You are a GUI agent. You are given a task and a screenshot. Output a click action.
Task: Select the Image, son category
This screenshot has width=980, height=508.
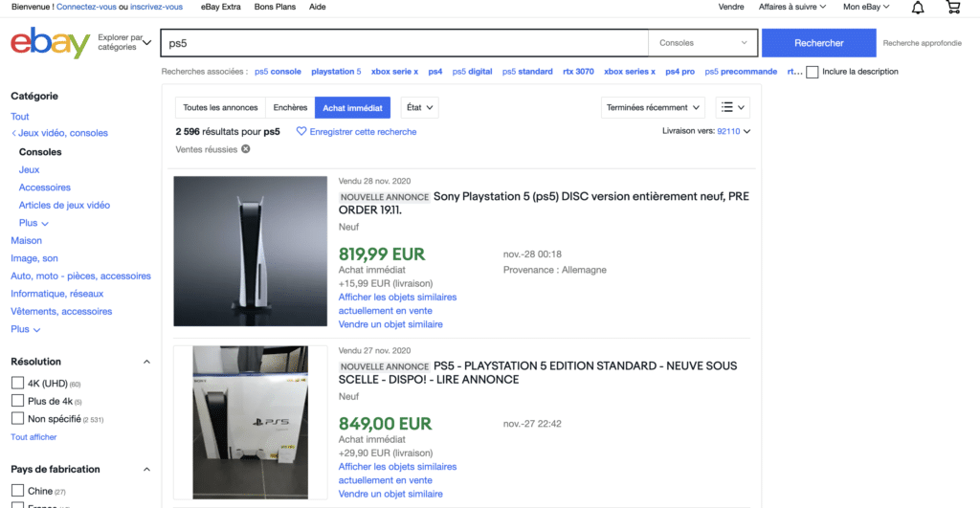pyautogui.click(x=34, y=258)
